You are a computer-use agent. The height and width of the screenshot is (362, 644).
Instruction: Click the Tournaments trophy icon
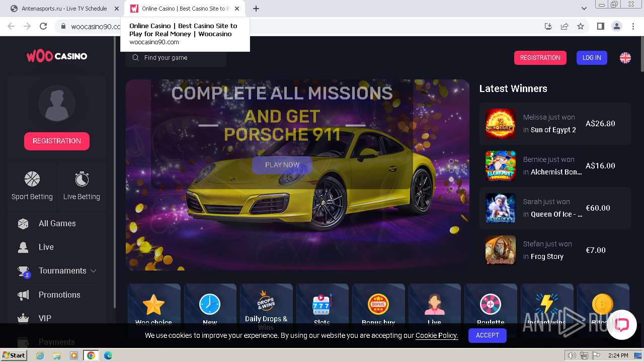click(23, 271)
